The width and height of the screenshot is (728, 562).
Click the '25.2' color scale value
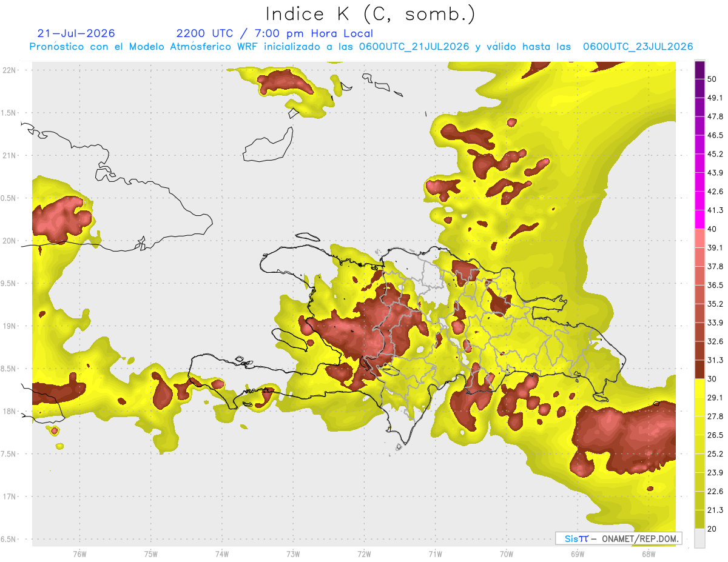click(x=715, y=454)
